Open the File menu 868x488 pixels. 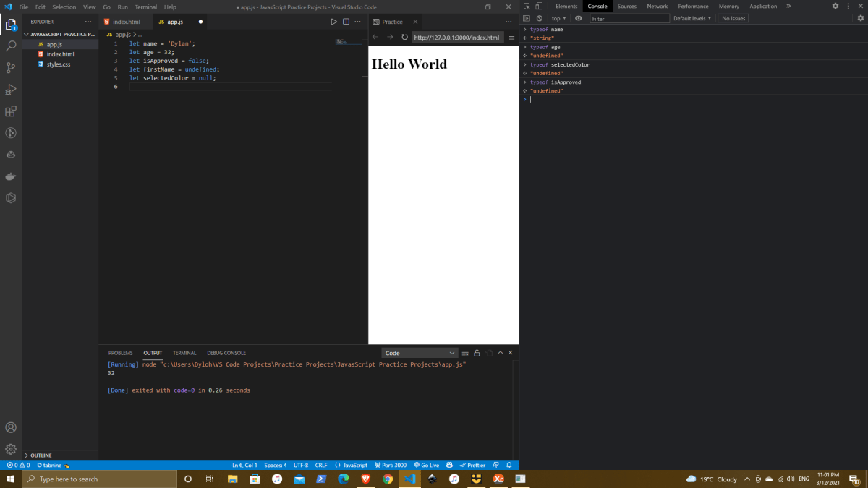point(24,7)
